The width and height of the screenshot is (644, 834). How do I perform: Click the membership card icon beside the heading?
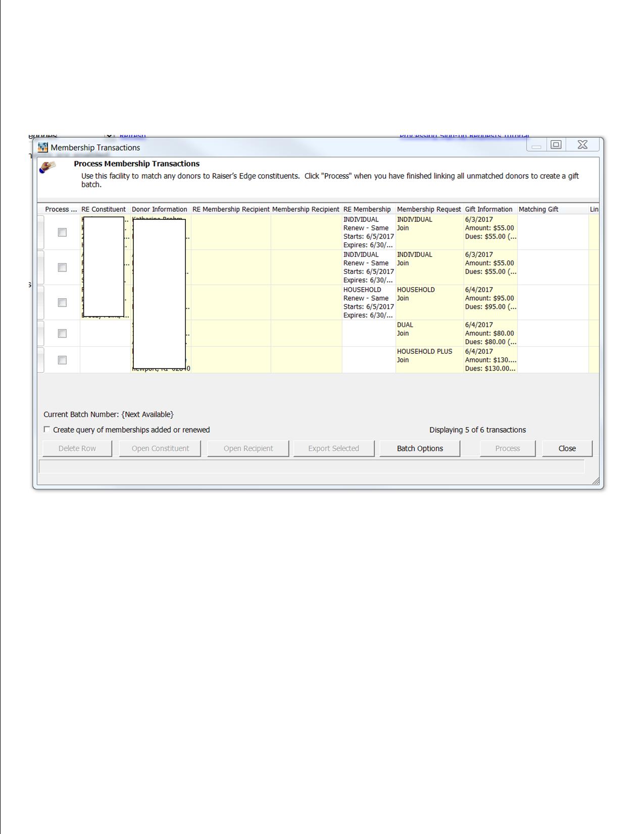point(47,167)
